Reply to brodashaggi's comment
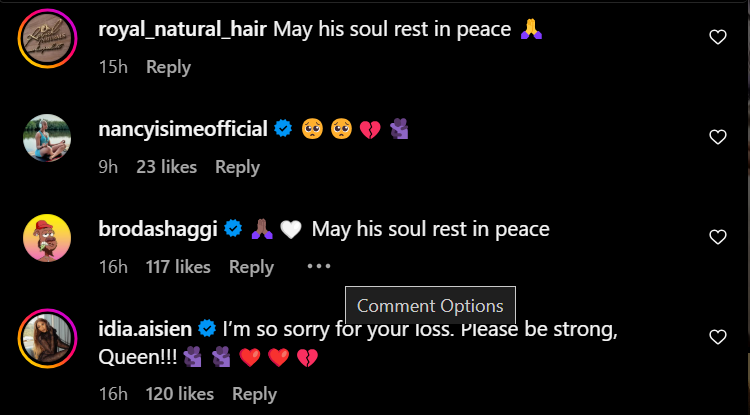This screenshot has height=415, width=750. point(251,267)
